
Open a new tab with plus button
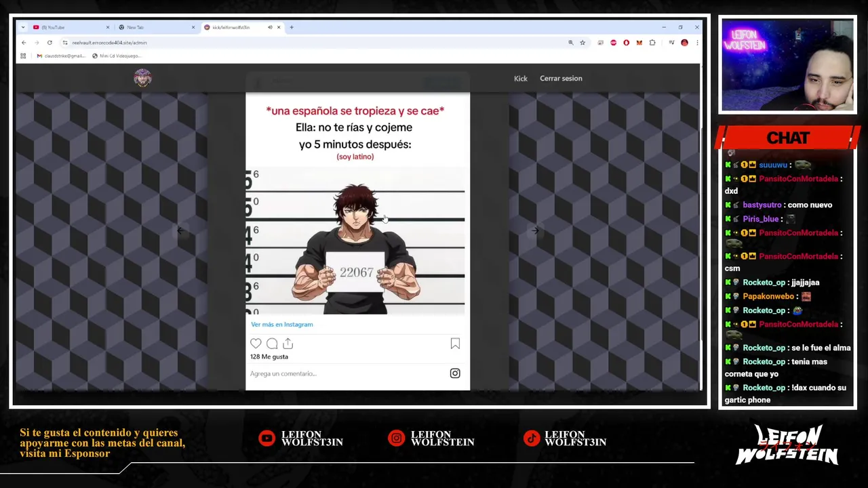(x=292, y=28)
